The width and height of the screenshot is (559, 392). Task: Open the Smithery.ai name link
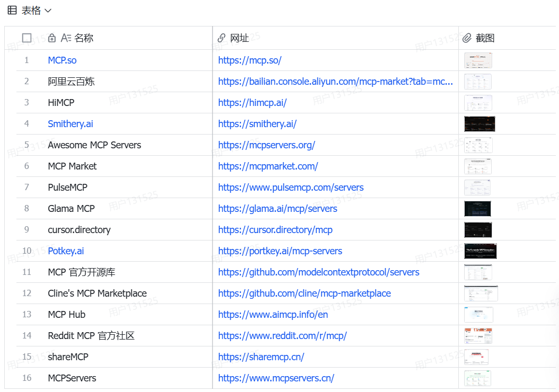point(70,123)
